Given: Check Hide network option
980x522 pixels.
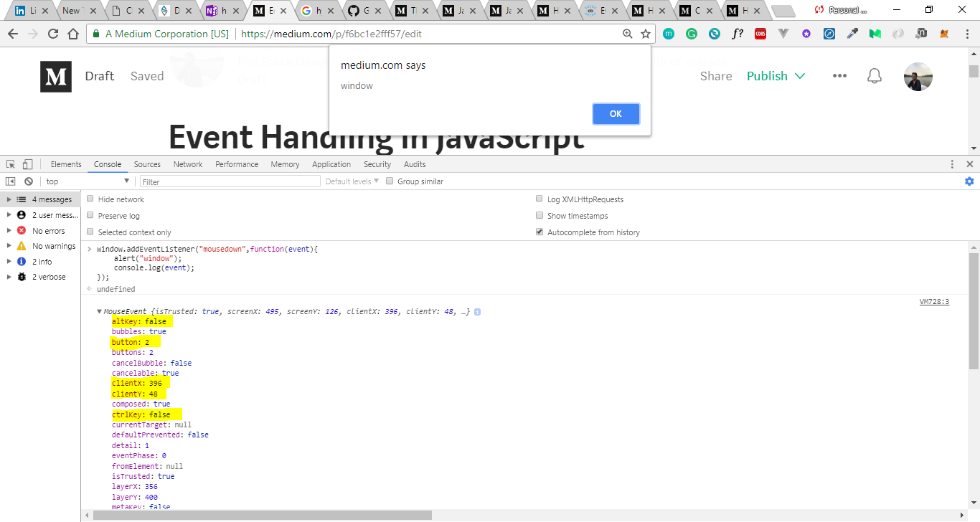Looking at the screenshot, I should coord(90,199).
